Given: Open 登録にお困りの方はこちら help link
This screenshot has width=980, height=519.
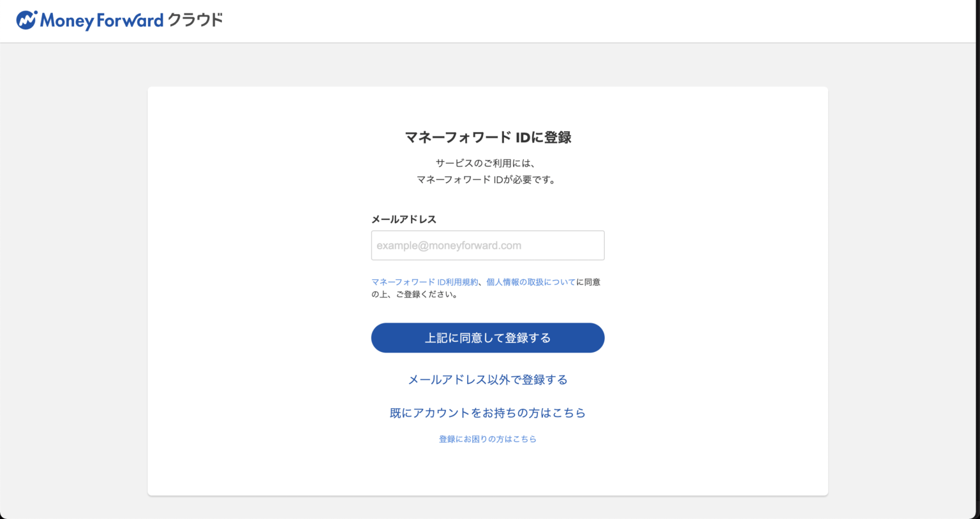Looking at the screenshot, I should pos(487,439).
